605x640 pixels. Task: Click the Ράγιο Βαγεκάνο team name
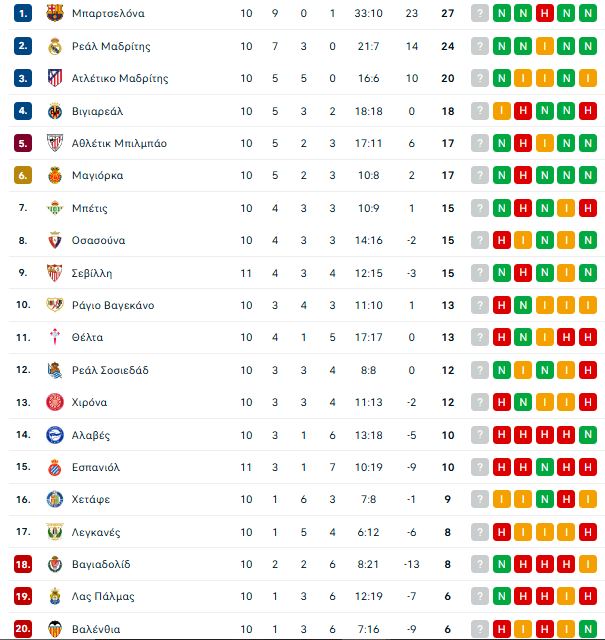(x=113, y=305)
